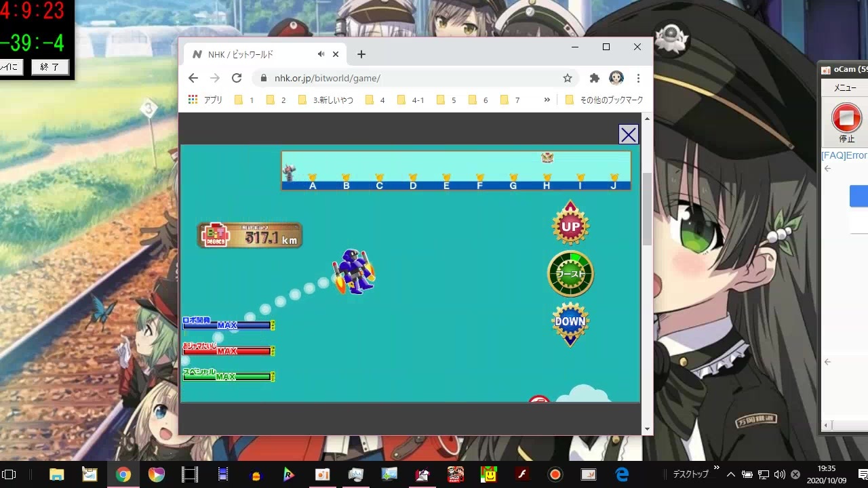The height and width of the screenshot is (488, 868).
Task: Open the film strip app on taskbar
Action: 190,474
